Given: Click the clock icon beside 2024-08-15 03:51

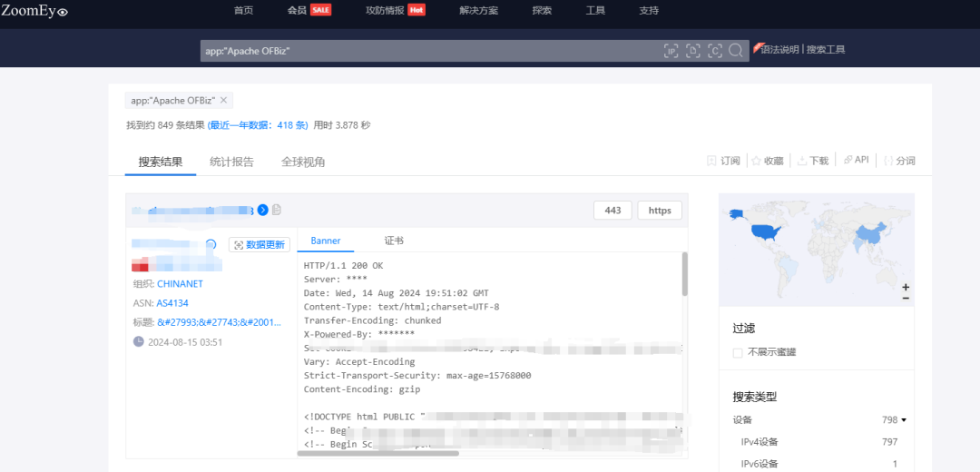Looking at the screenshot, I should tap(139, 341).
